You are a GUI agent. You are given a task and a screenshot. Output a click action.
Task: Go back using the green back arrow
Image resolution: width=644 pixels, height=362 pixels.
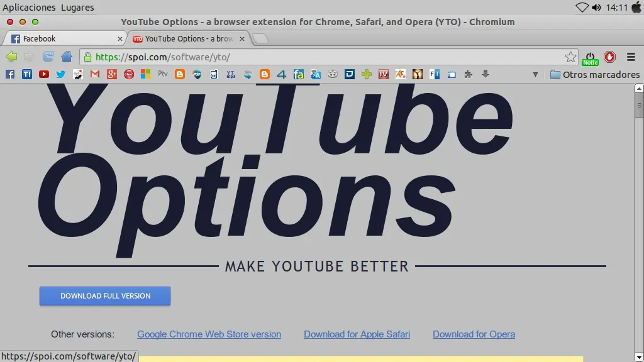11,57
